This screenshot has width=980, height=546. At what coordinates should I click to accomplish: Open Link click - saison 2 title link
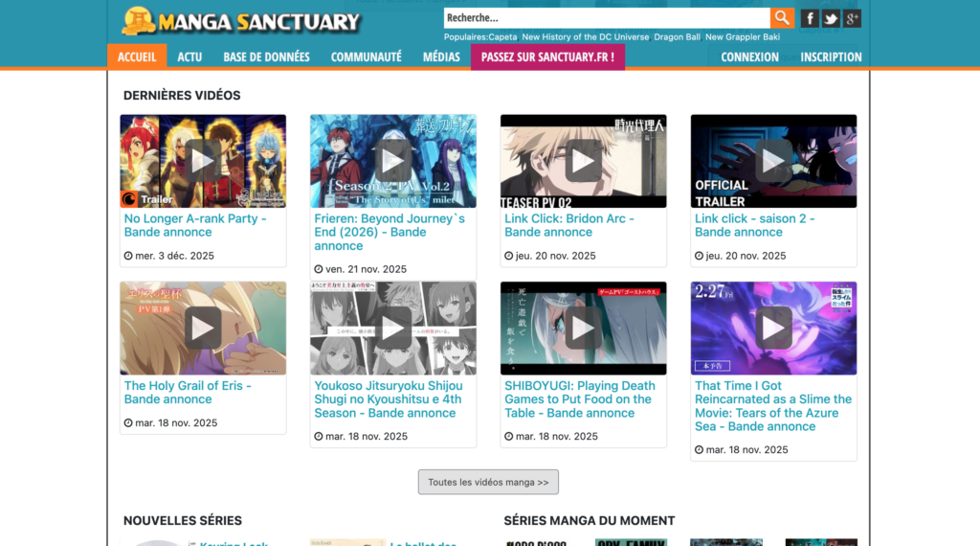754,225
